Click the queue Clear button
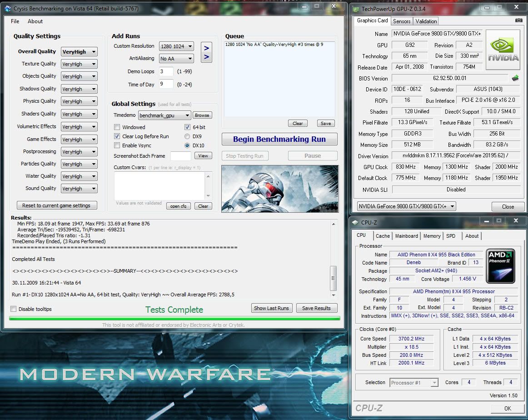This screenshot has width=528, height=420. pyautogui.click(x=298, y=123)
